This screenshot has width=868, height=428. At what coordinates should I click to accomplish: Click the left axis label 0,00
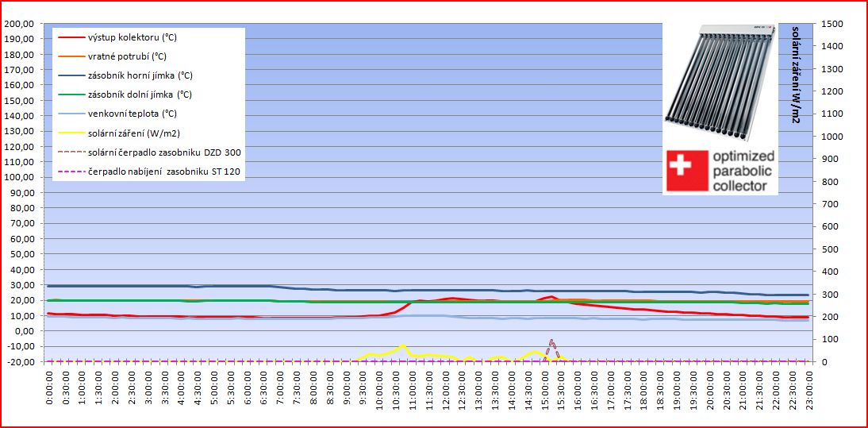tap(23, 331)
